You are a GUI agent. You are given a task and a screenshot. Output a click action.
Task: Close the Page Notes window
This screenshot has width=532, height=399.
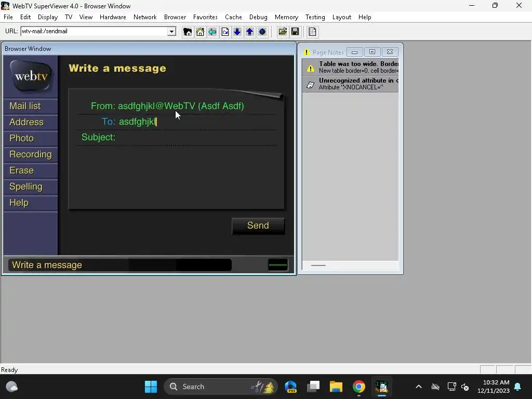click(x=390, y=52)
